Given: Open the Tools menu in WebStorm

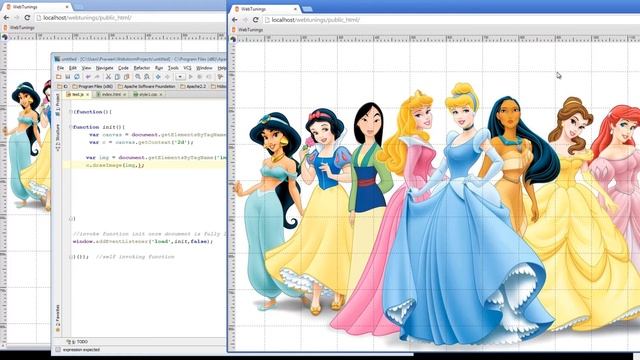Looking at the screenshot, I should tap(173, 68).
